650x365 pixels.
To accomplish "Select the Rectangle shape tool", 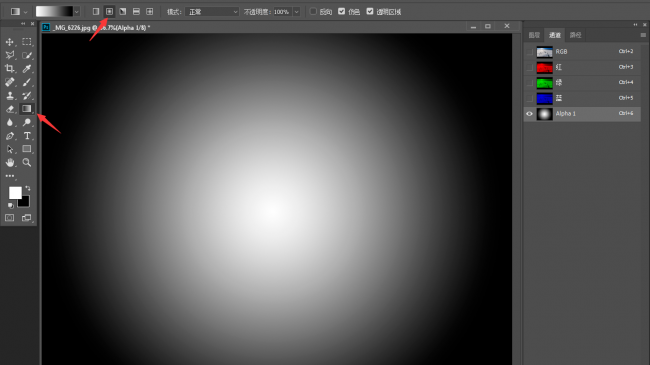I will pyautogui.click(x=27, y=149).
